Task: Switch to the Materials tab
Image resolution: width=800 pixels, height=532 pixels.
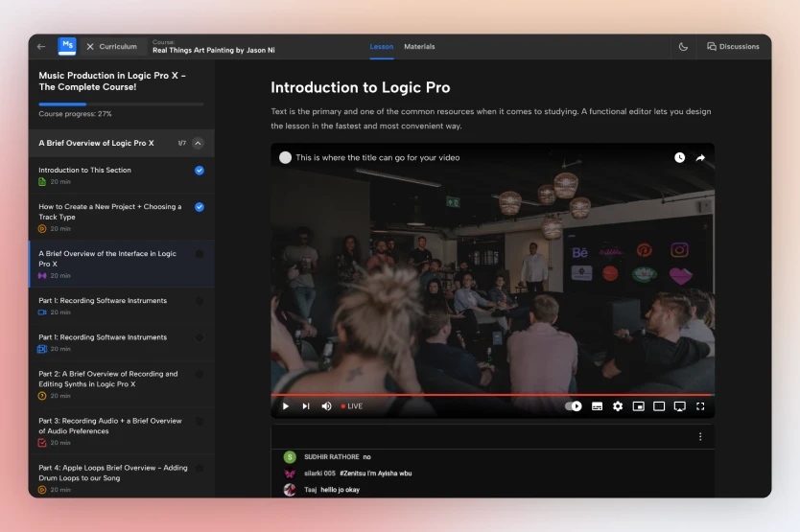Action: pyautogui.click(x=419, y=46)
